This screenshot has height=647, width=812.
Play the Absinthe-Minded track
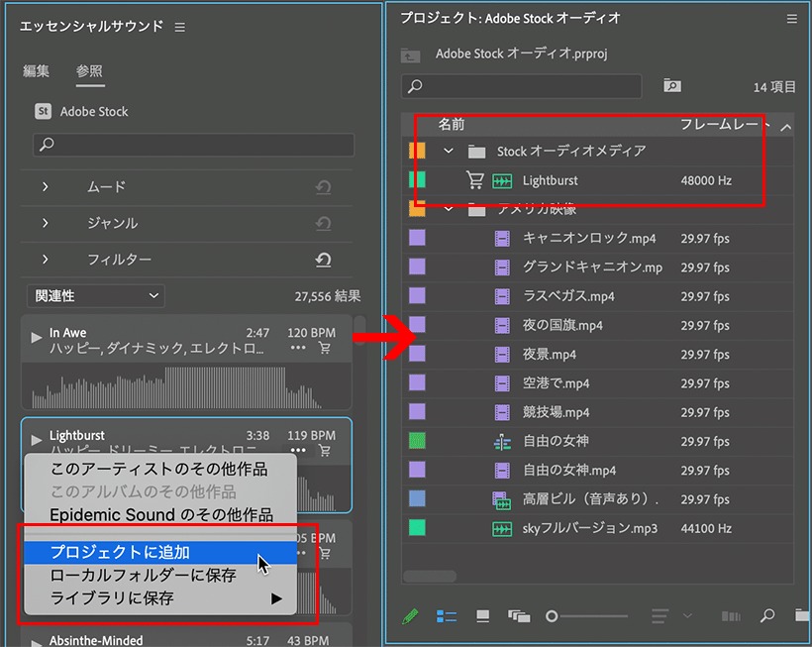click(x=37, y=642)
